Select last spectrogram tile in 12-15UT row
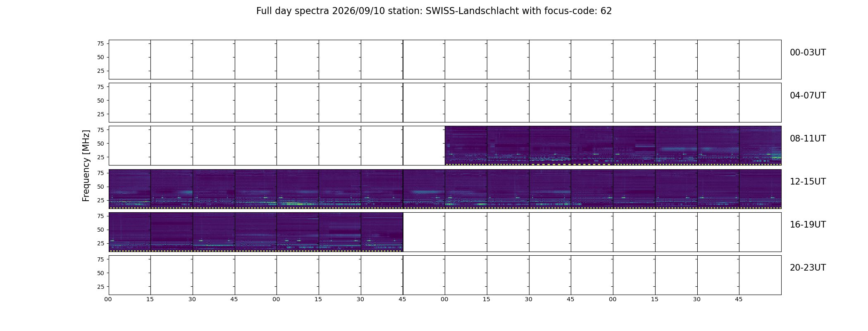 tap(760, 189)
